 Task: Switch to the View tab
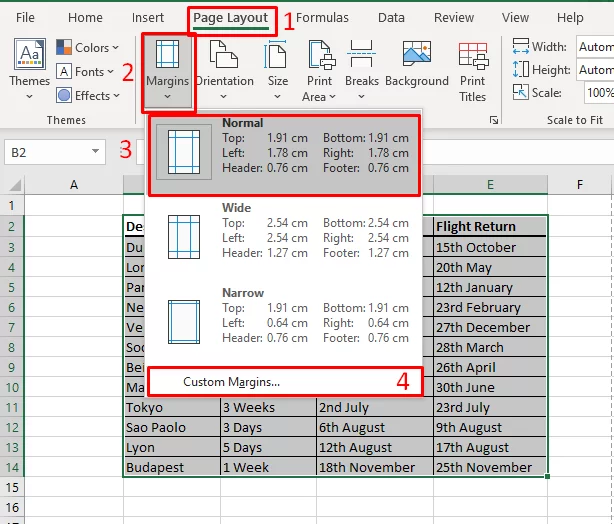515,18
